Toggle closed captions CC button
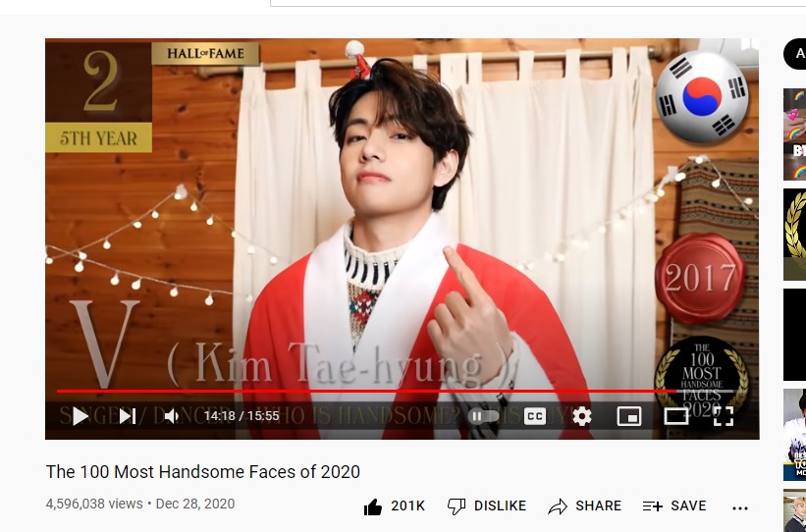 [x=535, y=416]
